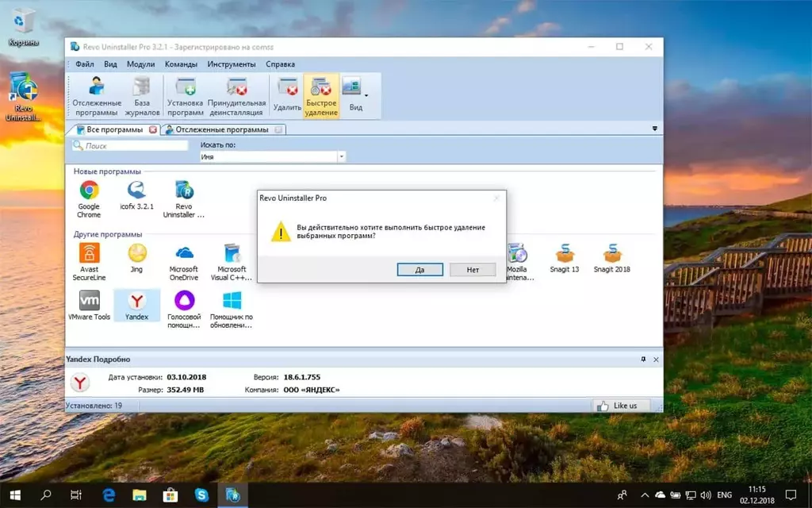Select Revo Uninstaller program icon in list
This screenshot has height=508, width=812.
tap(184, 199)
